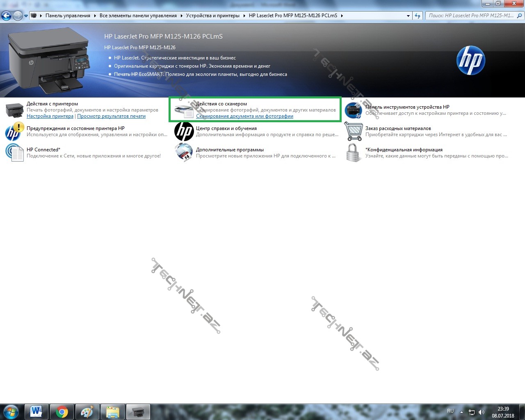
Task: Click the search field for HP LaserJet
Action: [471, 16]
